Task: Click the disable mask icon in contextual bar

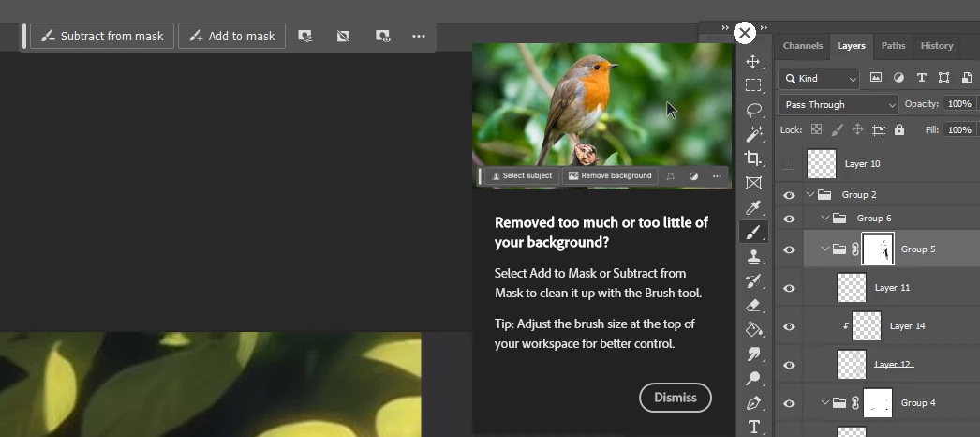Action: [343, 37]
